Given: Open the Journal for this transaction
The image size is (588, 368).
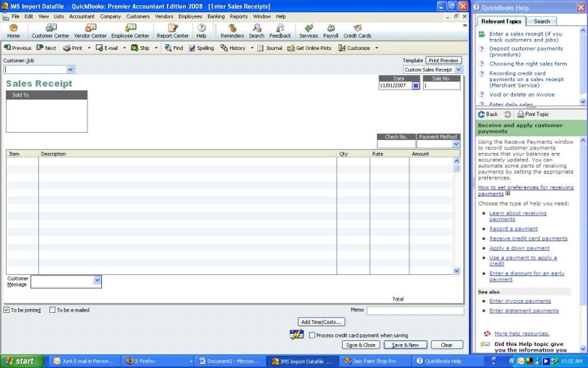Looking at the screenshot, I should [269, 48].
